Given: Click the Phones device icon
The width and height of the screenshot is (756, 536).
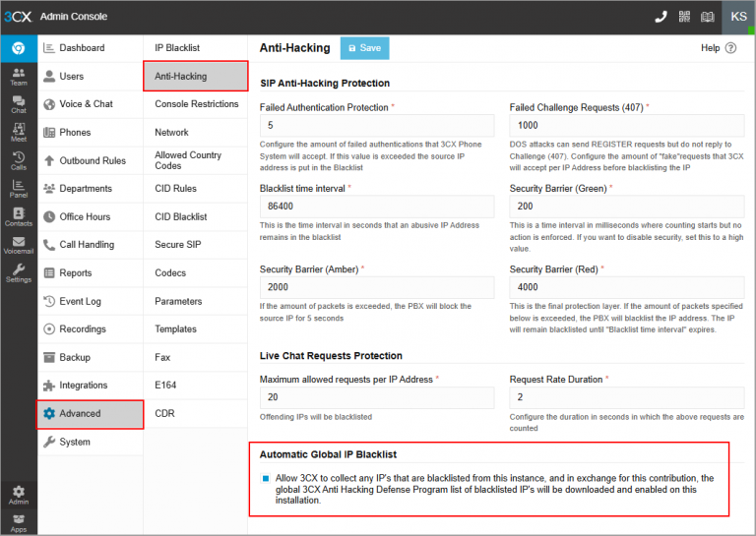Looking at the screenshot, I should tap(48, 133).
